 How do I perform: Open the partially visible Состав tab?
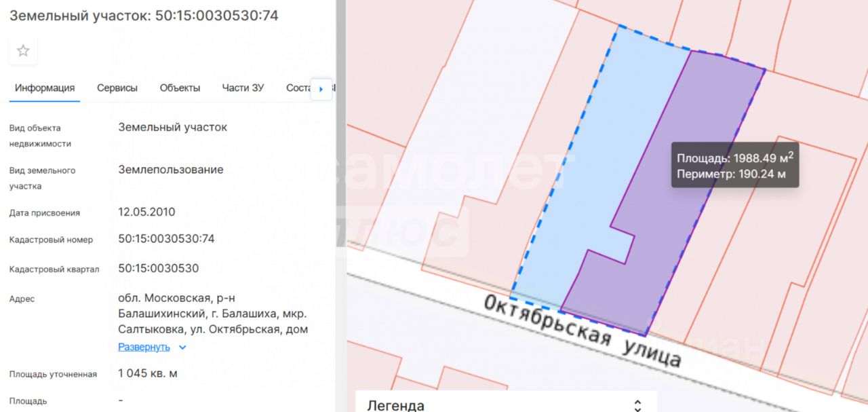298,88
